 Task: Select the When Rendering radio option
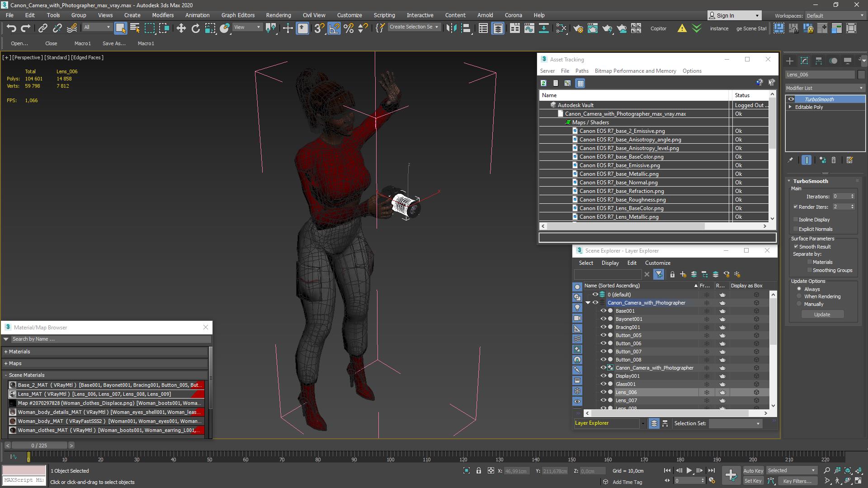tap(799, 296)
